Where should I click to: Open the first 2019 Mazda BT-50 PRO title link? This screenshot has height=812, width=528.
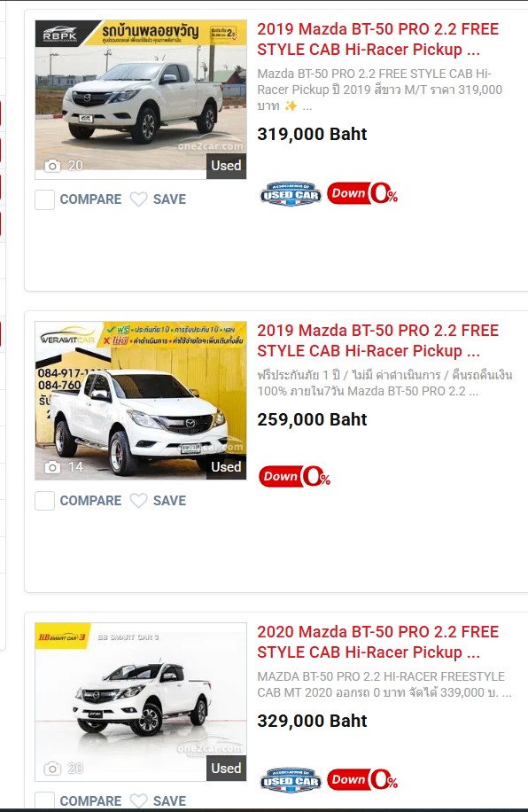(x=378, y=39)
